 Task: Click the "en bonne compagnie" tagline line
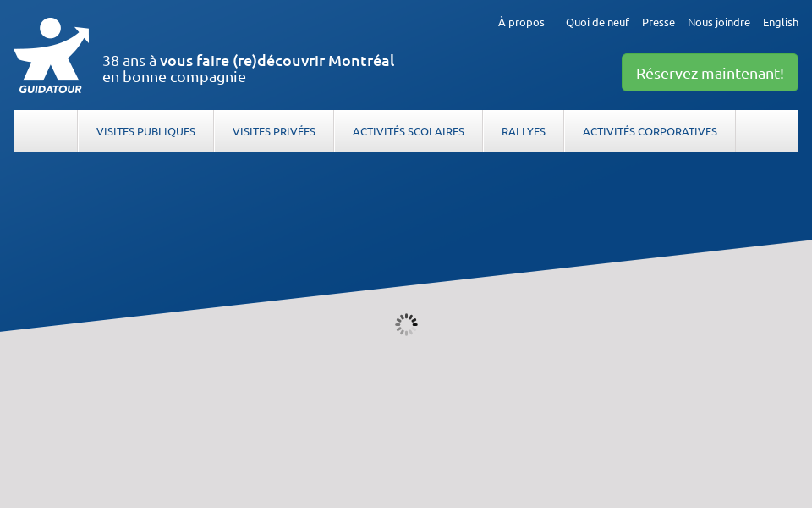(173, 77)
